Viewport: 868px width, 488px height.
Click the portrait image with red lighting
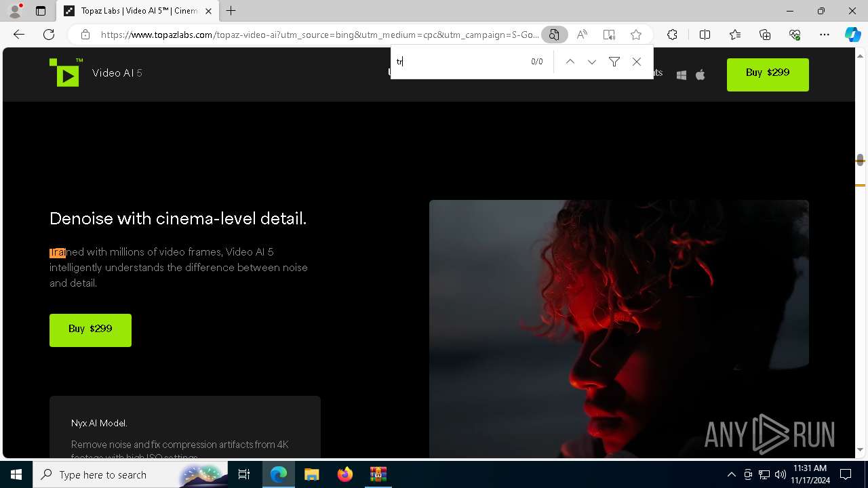click(x=618, y=329)
